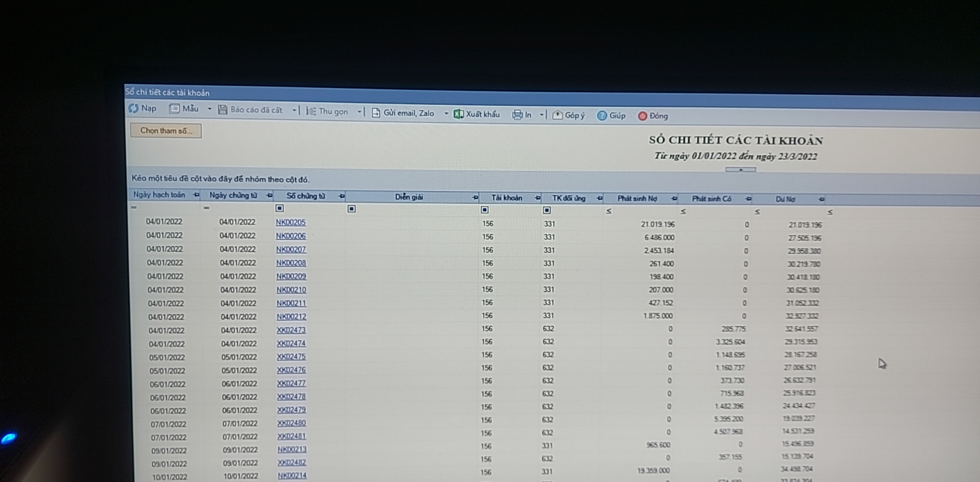Open voucher NK00206 link

(291, 236)
